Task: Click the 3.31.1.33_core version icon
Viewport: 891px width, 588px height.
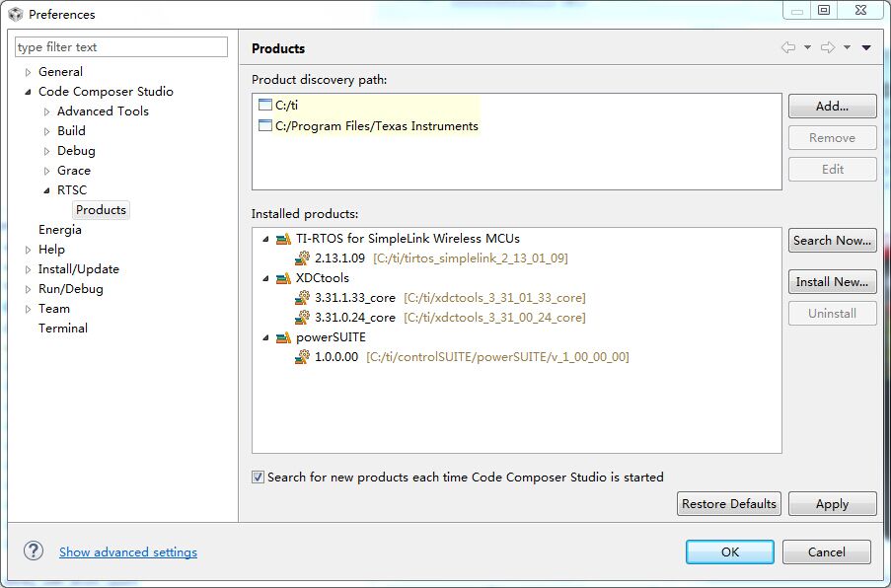Action: point(303,298)
